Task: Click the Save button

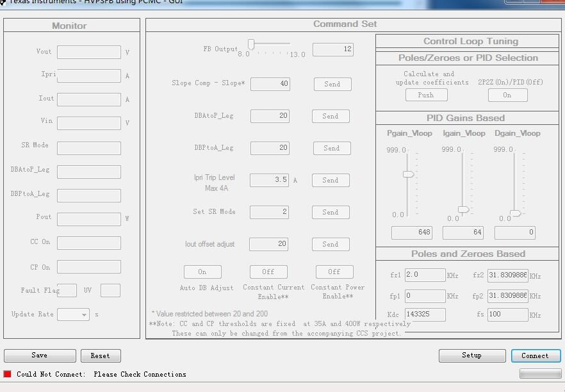Action: click(40, 355)
